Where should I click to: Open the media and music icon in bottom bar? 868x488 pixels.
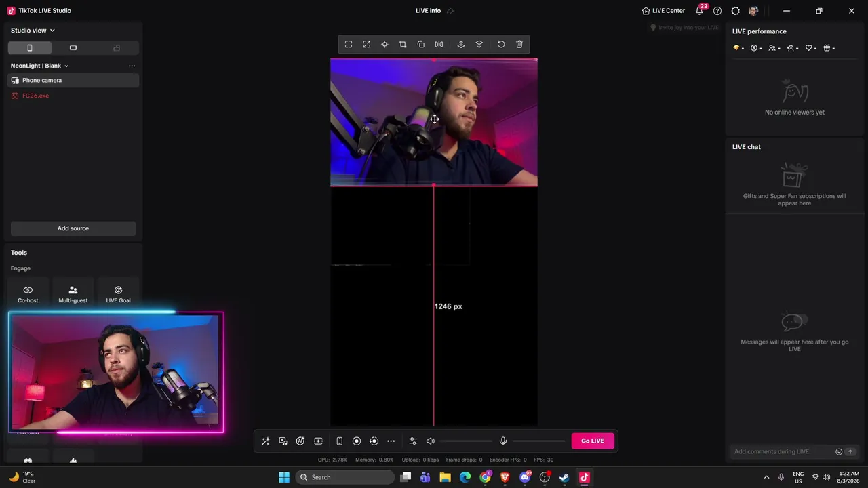283,441
